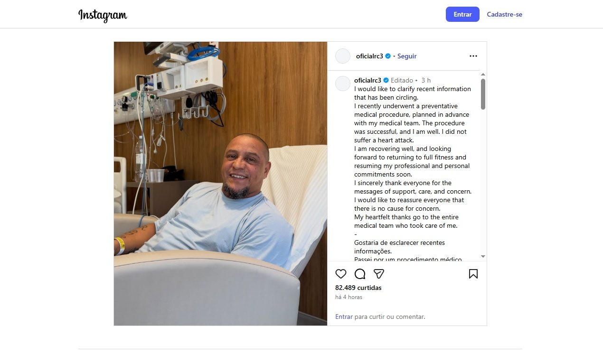Screen dimensions: 603x364
Task: Click the share paper plane icon
Action: (x=378, y=274)
